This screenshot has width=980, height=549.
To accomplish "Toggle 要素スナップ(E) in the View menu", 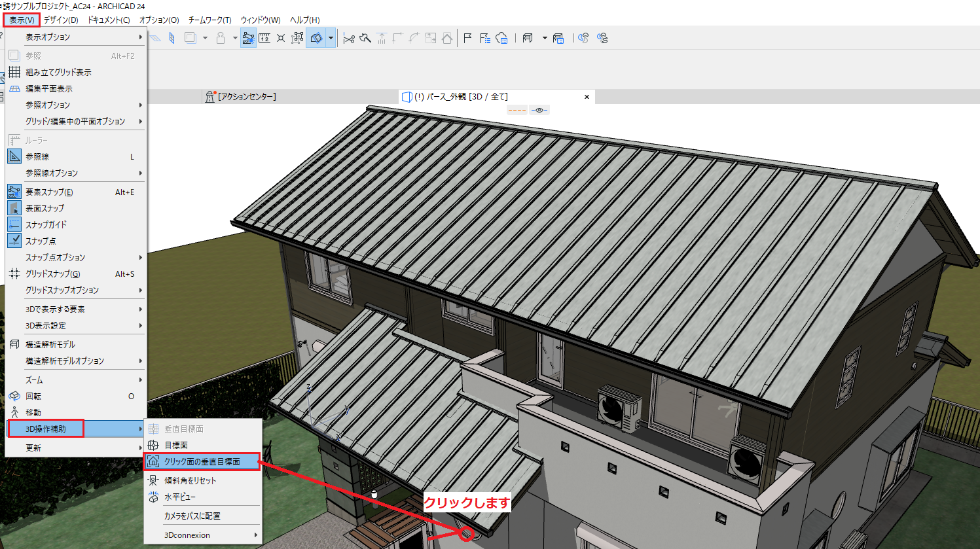I will coord(76,192).
